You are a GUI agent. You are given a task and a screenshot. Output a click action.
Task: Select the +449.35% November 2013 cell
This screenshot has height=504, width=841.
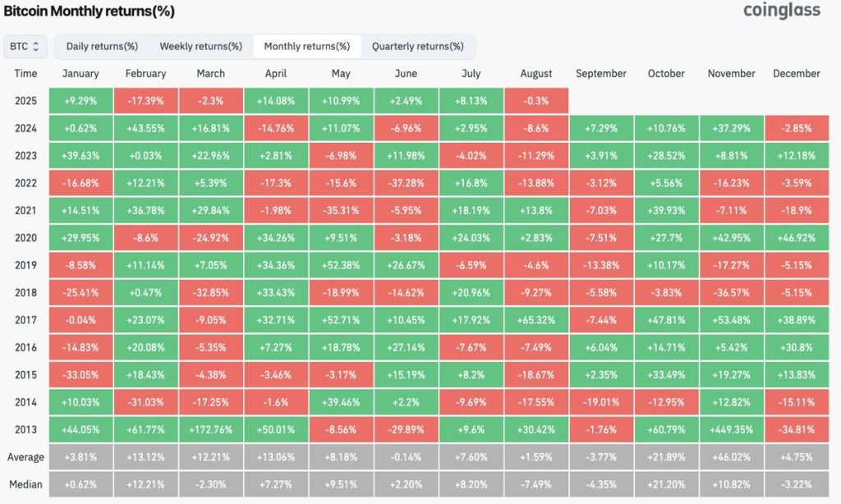[x=730, y=428]
